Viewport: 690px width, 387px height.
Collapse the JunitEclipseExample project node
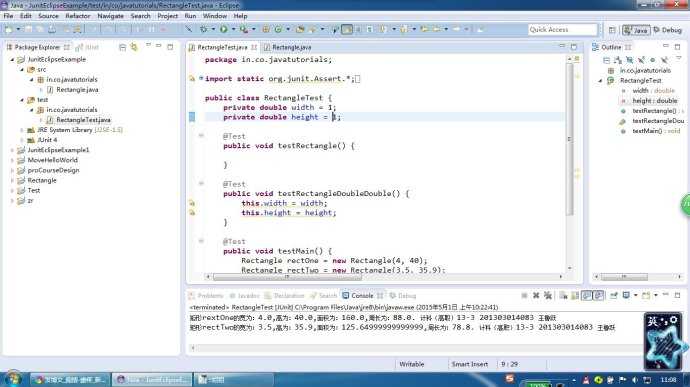[x=12, y=59]
